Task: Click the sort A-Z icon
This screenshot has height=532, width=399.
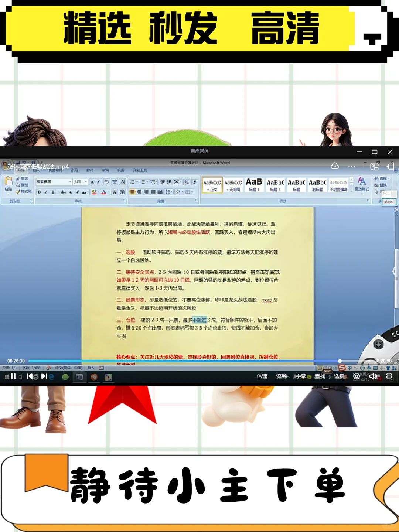Action: 187,182
